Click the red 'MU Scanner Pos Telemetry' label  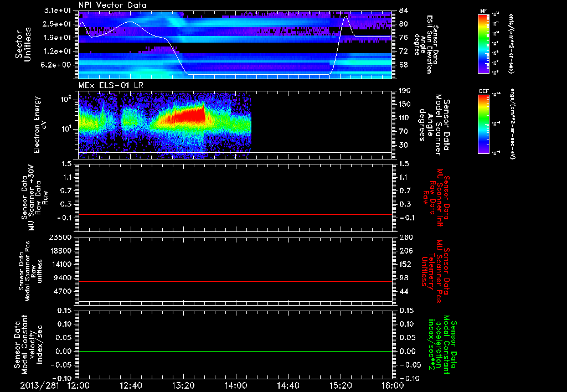(x=435, y=271)
